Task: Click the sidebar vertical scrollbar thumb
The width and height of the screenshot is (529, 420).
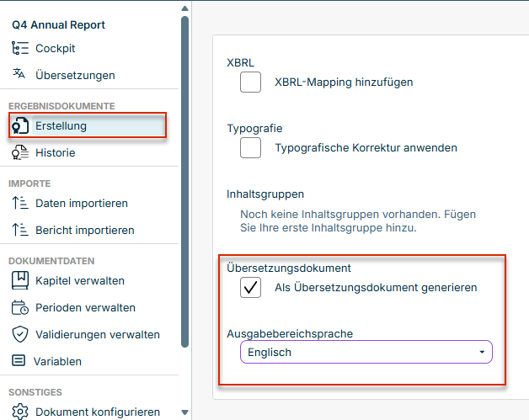Action: [x=184, y=182]
